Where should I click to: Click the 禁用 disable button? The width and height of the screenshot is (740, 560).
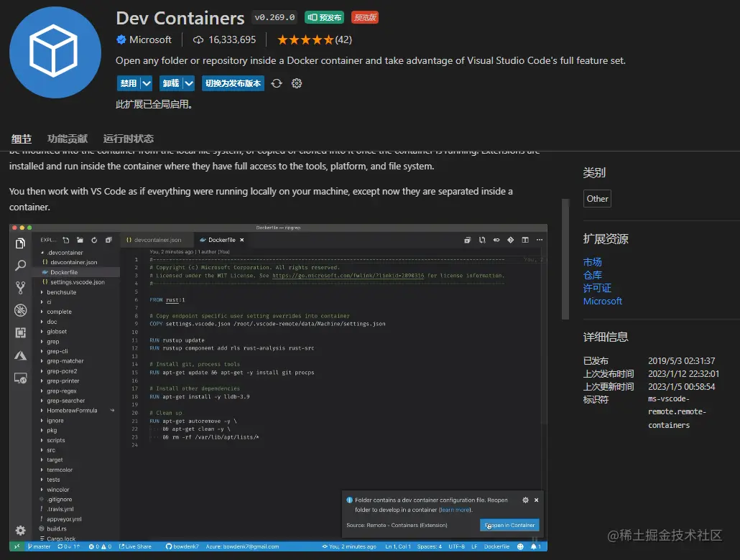(x=129, y=83)
